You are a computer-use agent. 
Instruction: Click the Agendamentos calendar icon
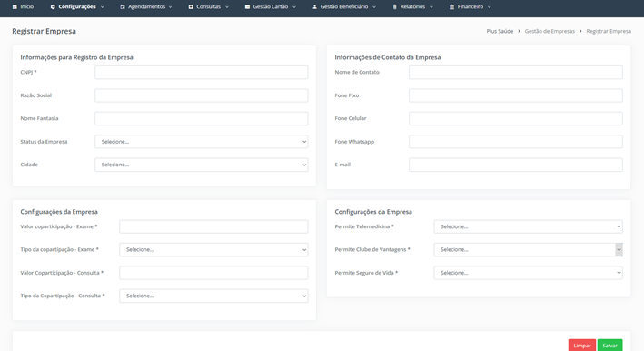[x=123, y=7]
